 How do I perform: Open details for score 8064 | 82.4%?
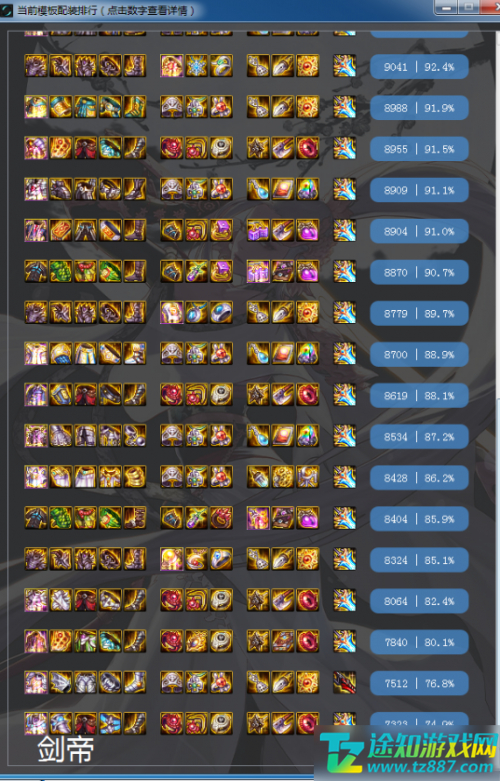[x=419, y=601]
